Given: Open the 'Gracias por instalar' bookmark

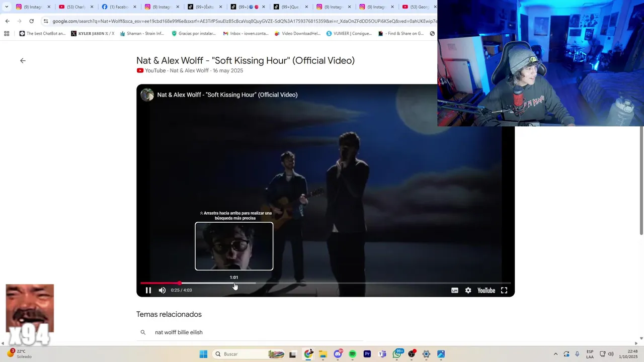Looking at the screenshot, I should 194,34.
